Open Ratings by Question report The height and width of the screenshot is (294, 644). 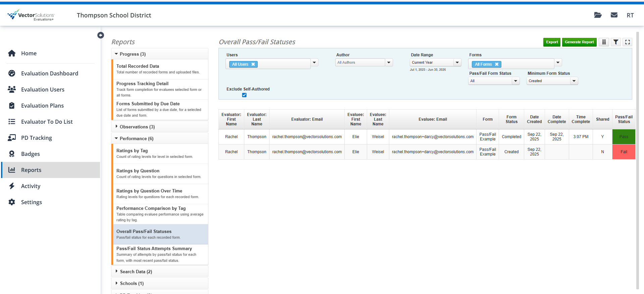(x=160, y=174)
